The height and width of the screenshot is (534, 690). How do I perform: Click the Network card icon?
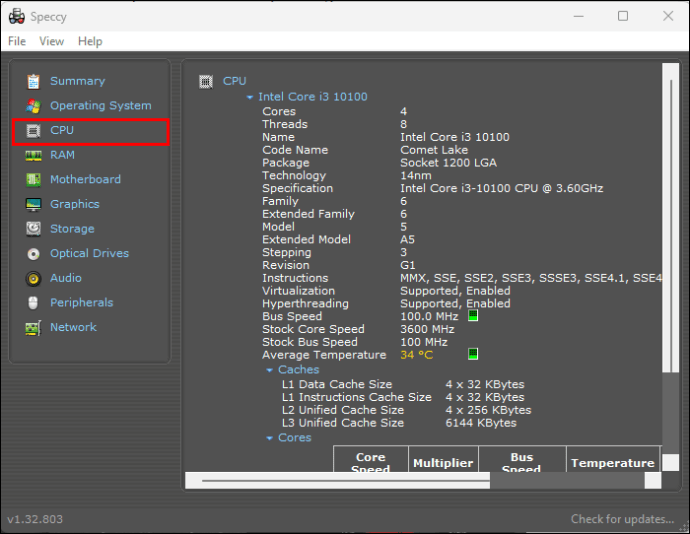pos(33,328)
